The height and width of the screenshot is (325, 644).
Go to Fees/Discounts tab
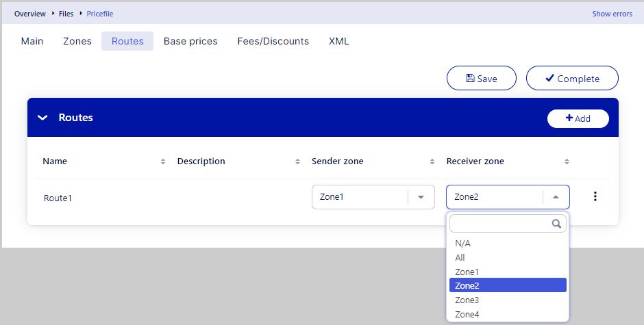(273, 41)
